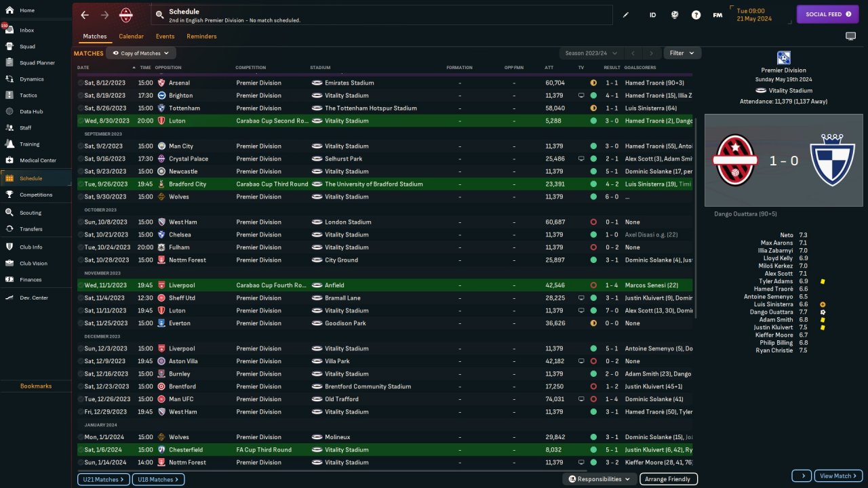Image resolution: width=868 pixels, height=488 pixels.
Task: Toggle the row marker for Arsenal match
Action: [81, 83]
